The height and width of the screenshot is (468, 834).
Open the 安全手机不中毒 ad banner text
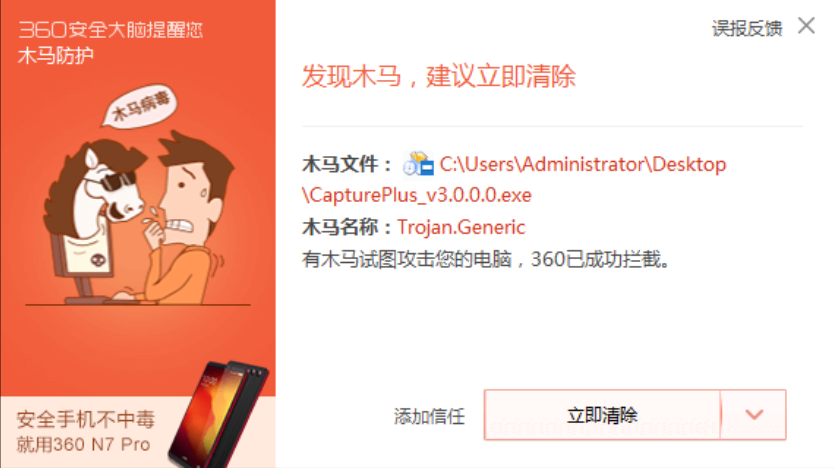[86, 419]
